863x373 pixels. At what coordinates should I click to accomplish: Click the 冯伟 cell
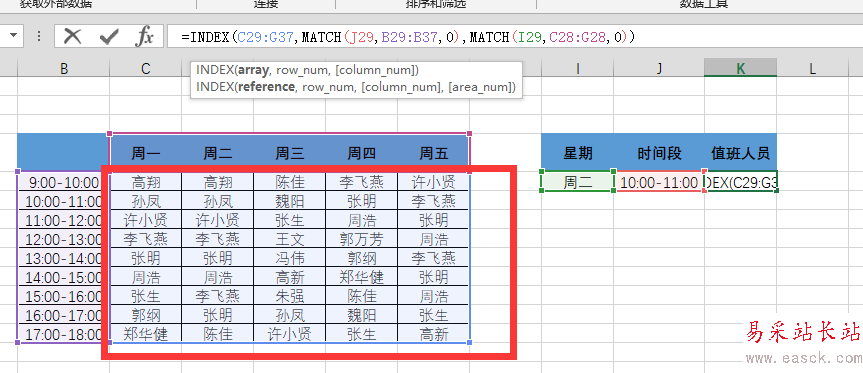click(290, 258)
